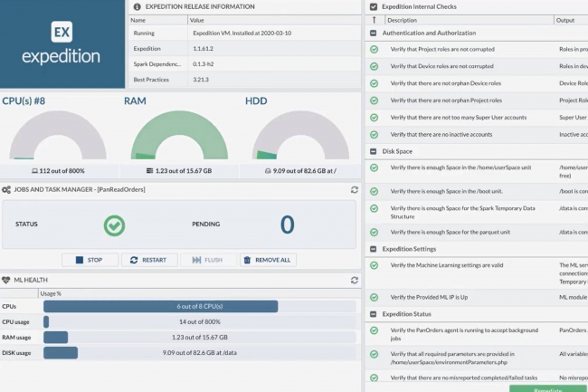
Task: Click the CPUs usage bar in ML Health
Action: (x=160, y=306)
